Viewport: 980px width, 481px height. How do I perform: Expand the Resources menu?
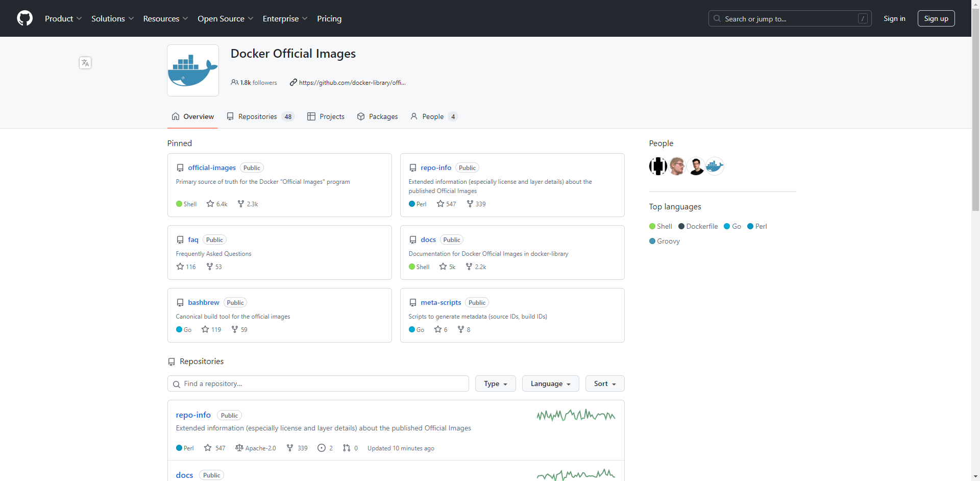pos(166,18)
